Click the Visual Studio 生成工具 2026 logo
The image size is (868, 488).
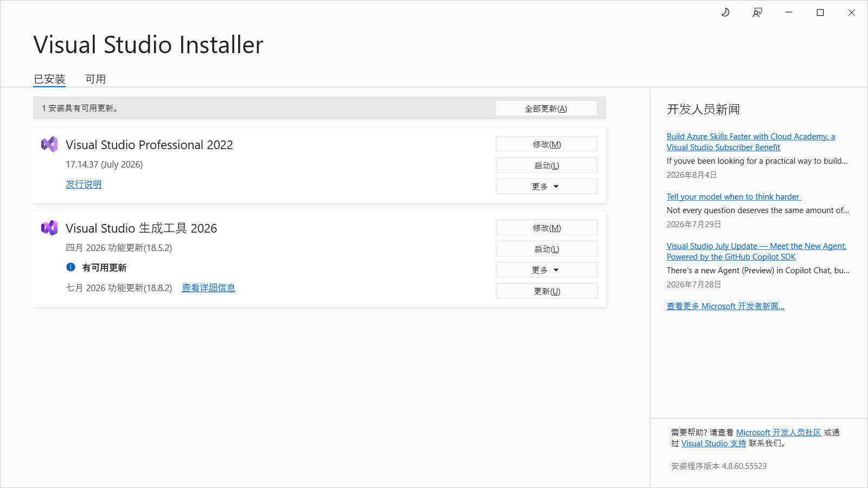click(x=49, y=228)
